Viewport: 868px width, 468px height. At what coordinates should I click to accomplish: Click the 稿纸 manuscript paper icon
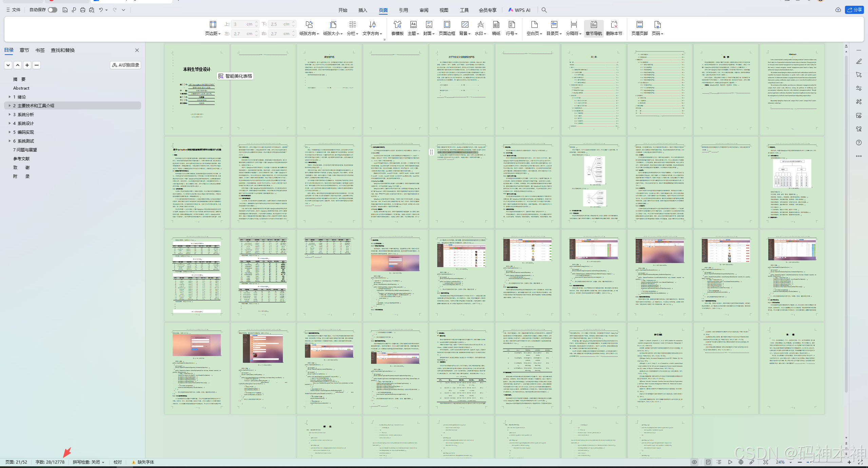pyautogui.click(x=496, y=28)
